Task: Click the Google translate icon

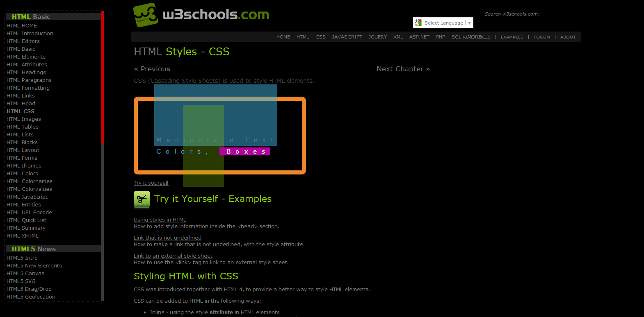Action: click(418, 23)
